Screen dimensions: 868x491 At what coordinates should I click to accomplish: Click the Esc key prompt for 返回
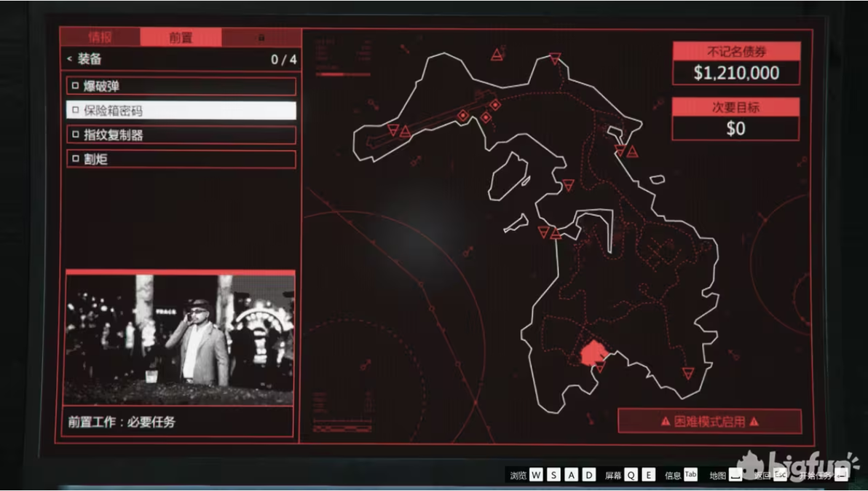tap(780, 475)
